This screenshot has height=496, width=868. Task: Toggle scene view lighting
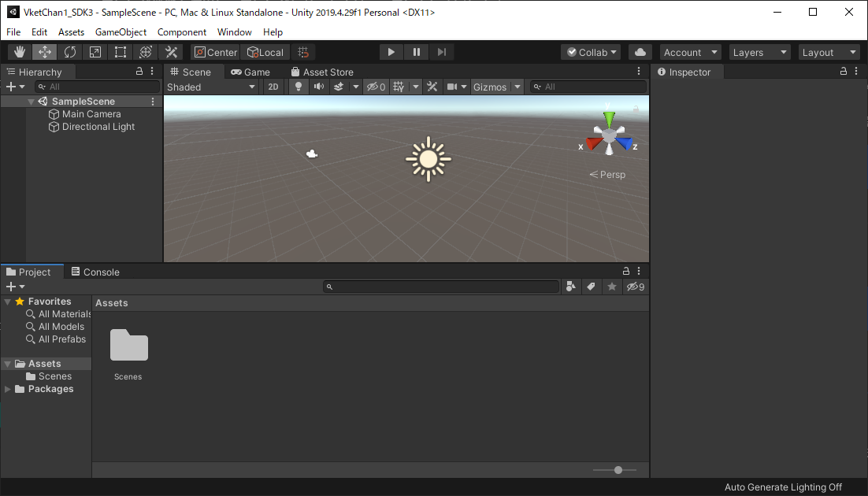click(298, 87)
